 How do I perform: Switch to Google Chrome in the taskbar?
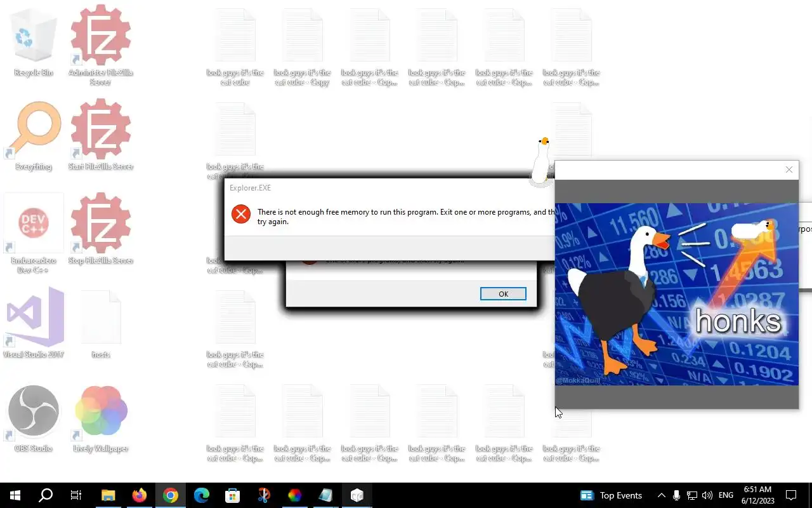(x=171, y=495)
